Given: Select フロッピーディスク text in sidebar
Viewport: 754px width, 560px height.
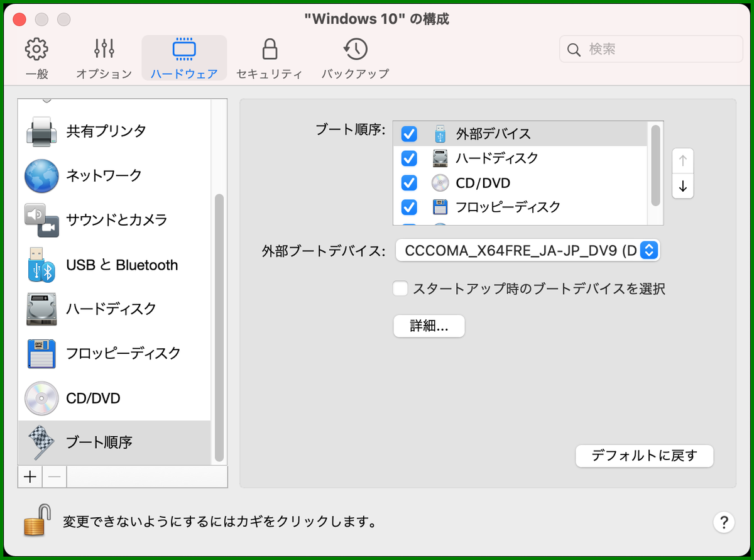Looking at the screenshot, I should click(123, 353).
